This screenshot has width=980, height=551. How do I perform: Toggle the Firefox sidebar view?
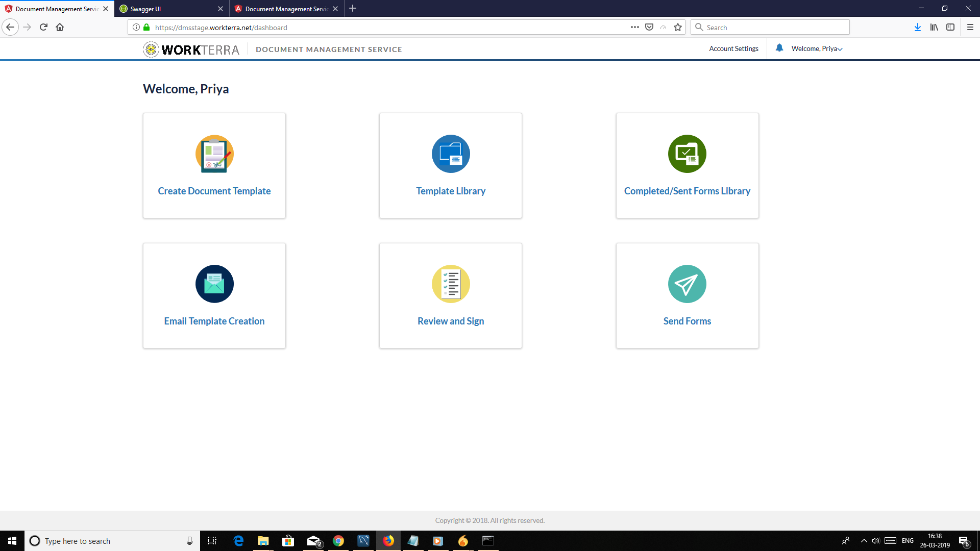950,28
